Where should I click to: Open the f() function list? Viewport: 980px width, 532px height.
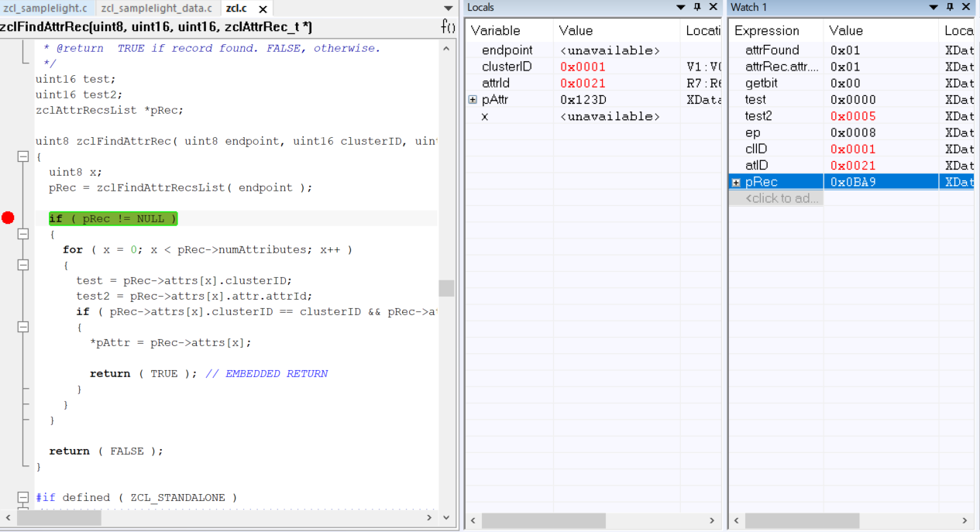click(448, 27)
